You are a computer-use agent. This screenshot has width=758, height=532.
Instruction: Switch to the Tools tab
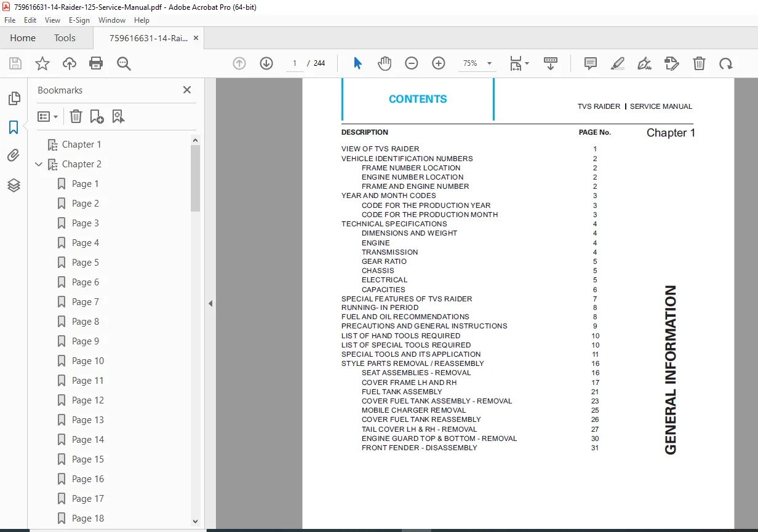tap(65, 38)
